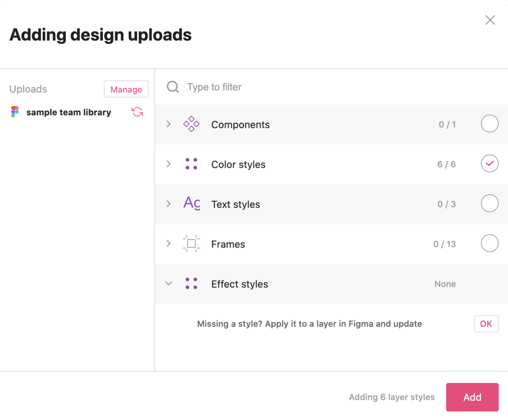Viewport: 508px width, 420px height.
Task: Click the Text styles Ag icon
Action: pyautogui.click(x=191, y=204)
